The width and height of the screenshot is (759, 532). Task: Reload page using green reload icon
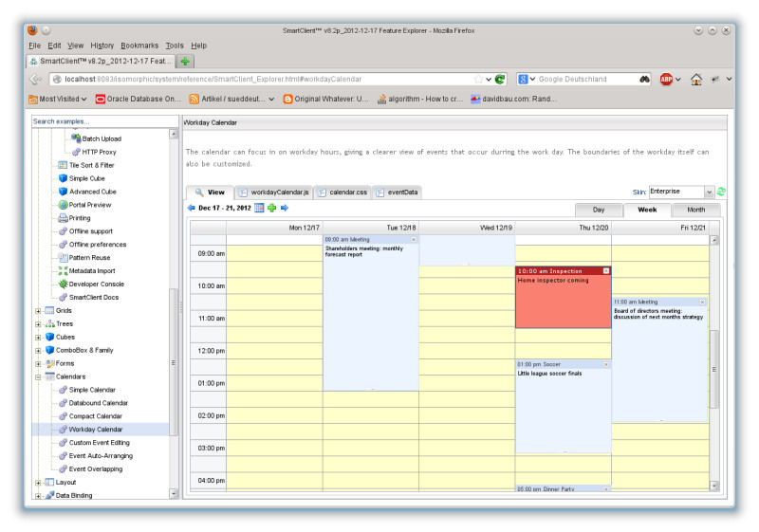(500, 80)
